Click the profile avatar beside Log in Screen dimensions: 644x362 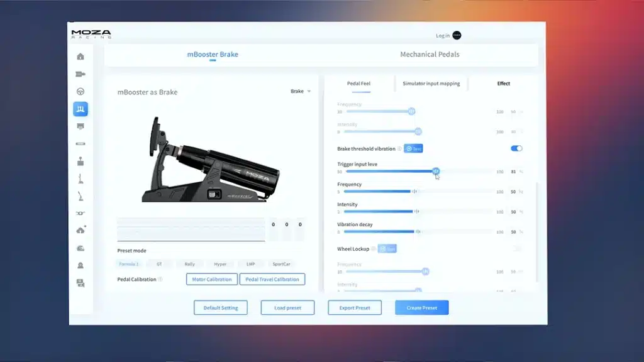click(x=457, y=36)
